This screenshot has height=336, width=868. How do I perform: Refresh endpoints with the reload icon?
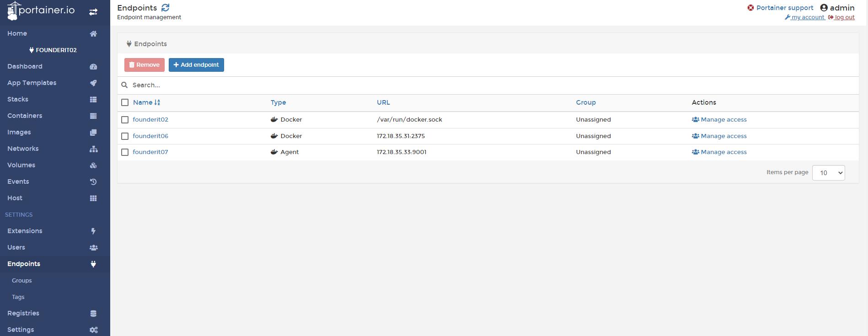click(x=166, y=8)
